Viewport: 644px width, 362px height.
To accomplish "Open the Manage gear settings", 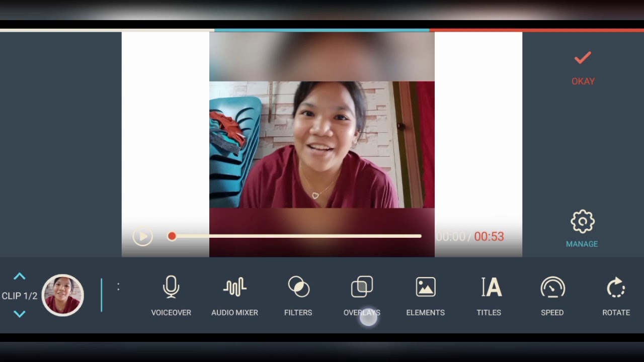I will (582, 229).
